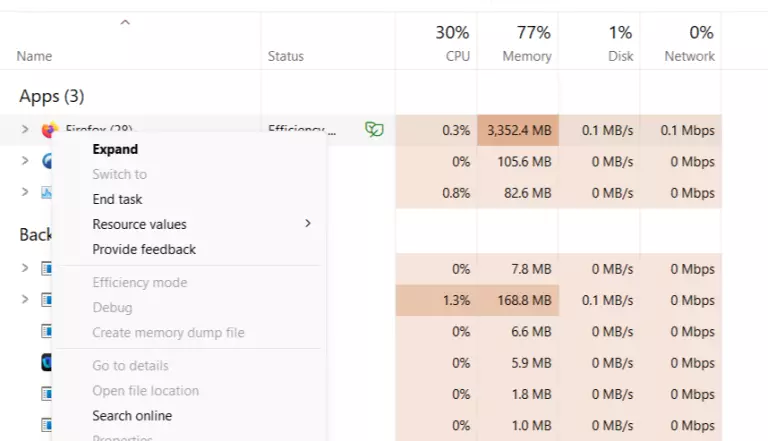Click the 1.8 MB memory cell

518,394
